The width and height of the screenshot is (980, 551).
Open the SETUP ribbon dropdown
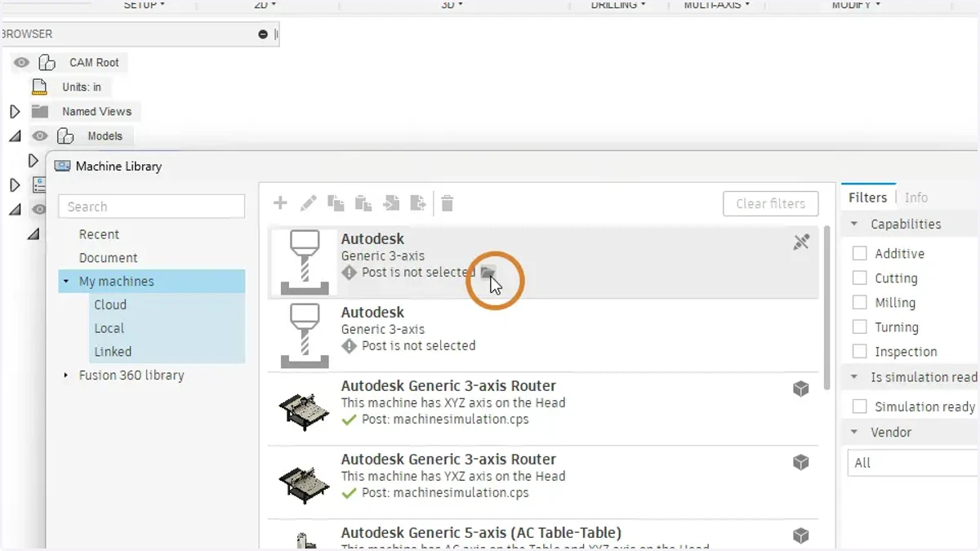[145, 5]
